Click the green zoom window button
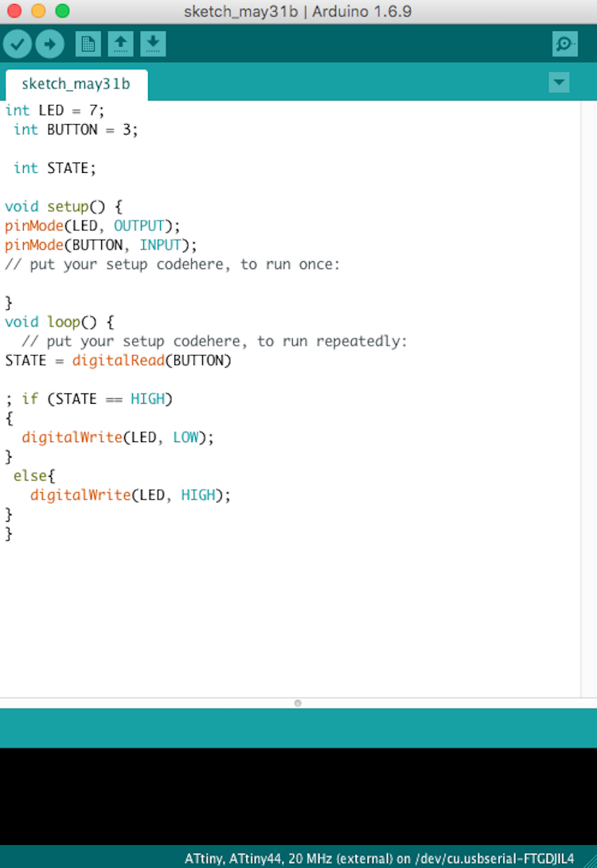Image resolution: width=597 pixels, height=868 pixels. (63, 10)
